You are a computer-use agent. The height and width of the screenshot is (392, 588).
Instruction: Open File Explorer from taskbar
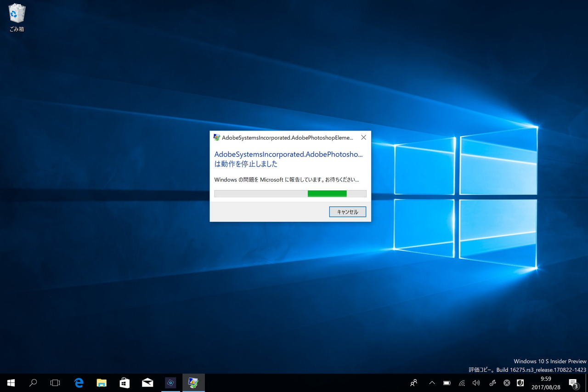(x=102, y=383)
